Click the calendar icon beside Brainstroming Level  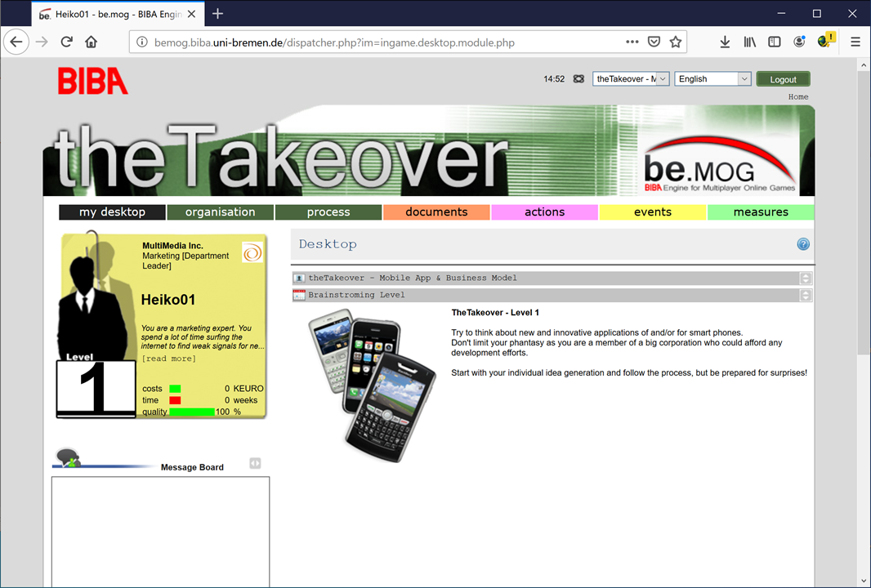[x=299, y=295]
